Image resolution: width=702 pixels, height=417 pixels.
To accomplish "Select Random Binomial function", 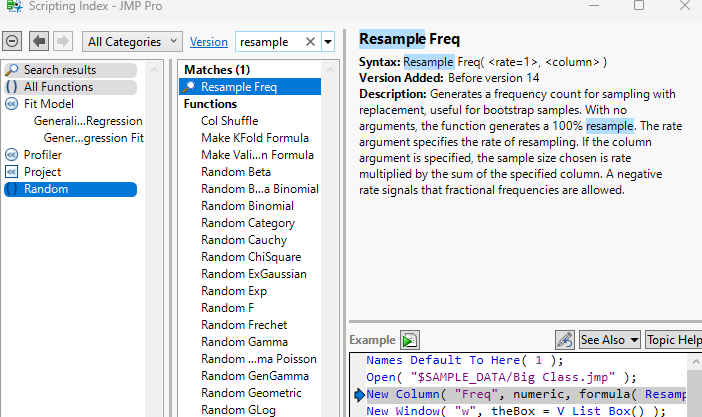I will tap(247, 206).
